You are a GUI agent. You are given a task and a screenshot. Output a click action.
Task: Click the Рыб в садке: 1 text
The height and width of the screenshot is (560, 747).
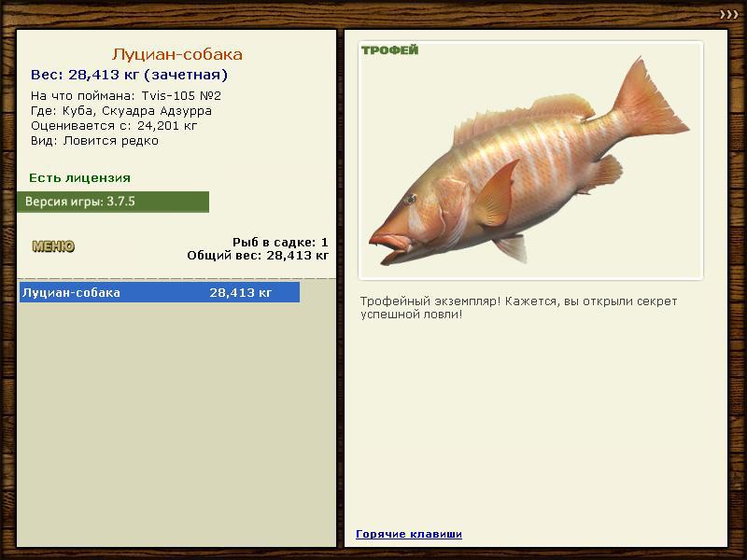280,243
